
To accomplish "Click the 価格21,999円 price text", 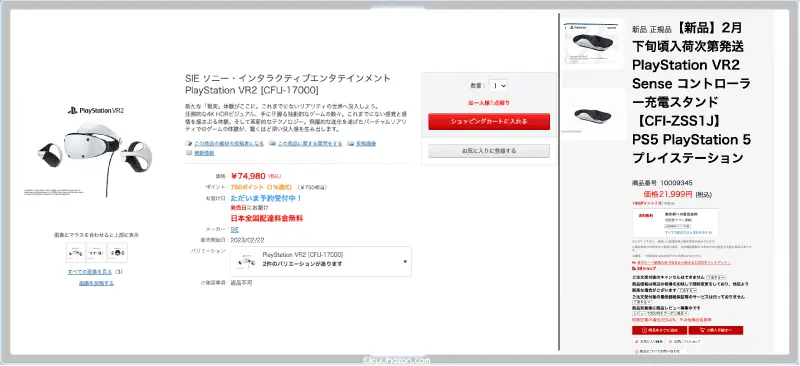I will (668, 194).
